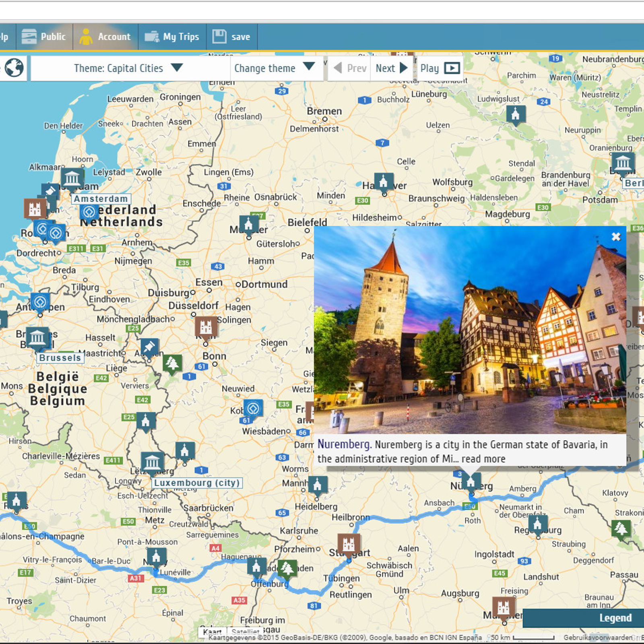
Task: Click the church marker at Münster
Action: click(x=249, y=225)
